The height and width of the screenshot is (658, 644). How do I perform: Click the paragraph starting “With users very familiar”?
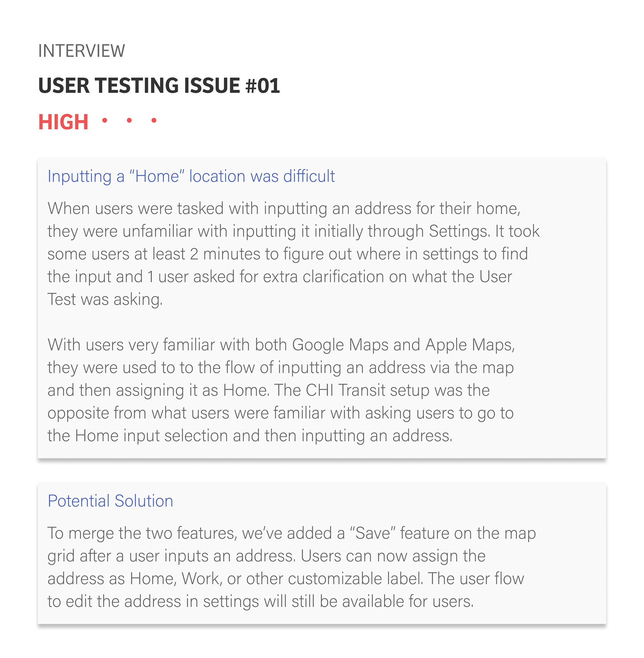281,390
